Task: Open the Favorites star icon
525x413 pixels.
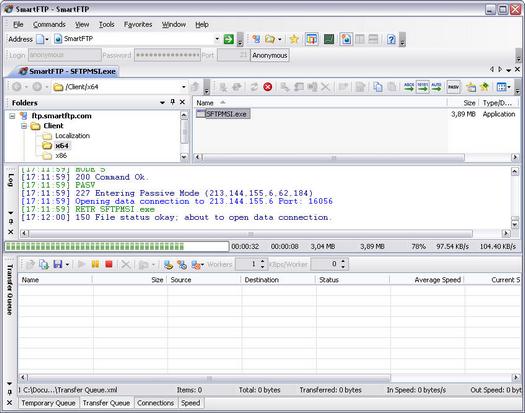Action: point(294,39)
